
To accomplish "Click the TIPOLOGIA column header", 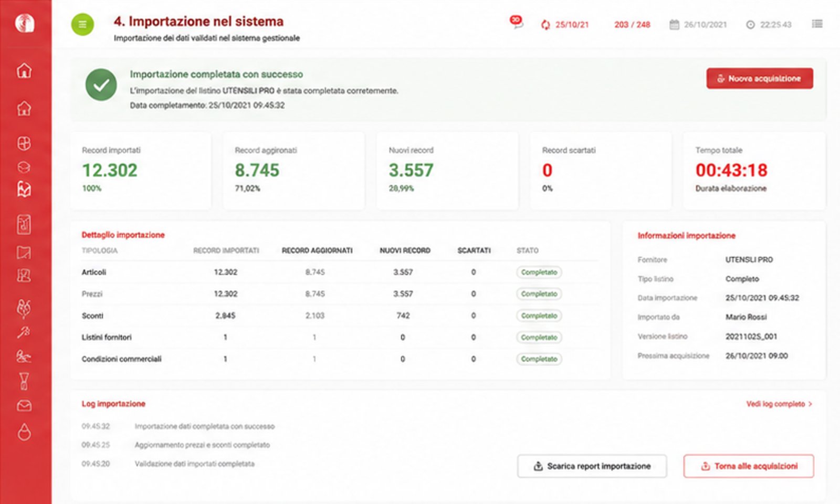I will [100, 250].
